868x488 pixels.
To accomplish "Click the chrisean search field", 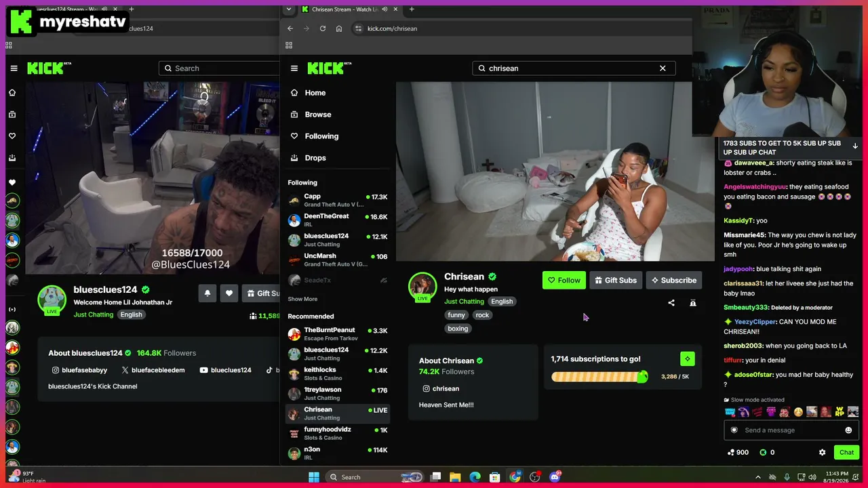I will [574, 68].
